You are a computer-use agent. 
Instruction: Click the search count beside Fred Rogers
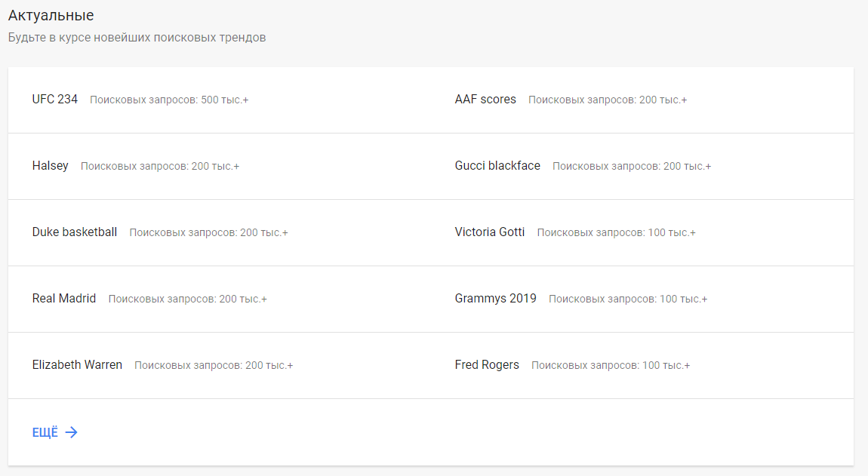(611, 366)
